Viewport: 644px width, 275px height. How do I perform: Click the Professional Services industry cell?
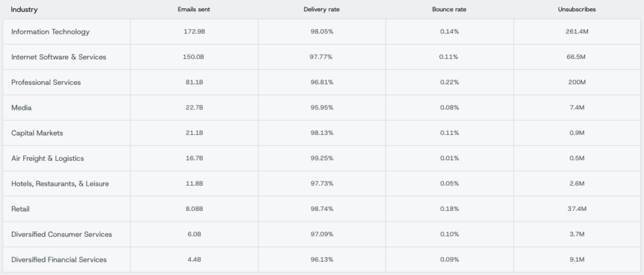[x=46, y=82]
